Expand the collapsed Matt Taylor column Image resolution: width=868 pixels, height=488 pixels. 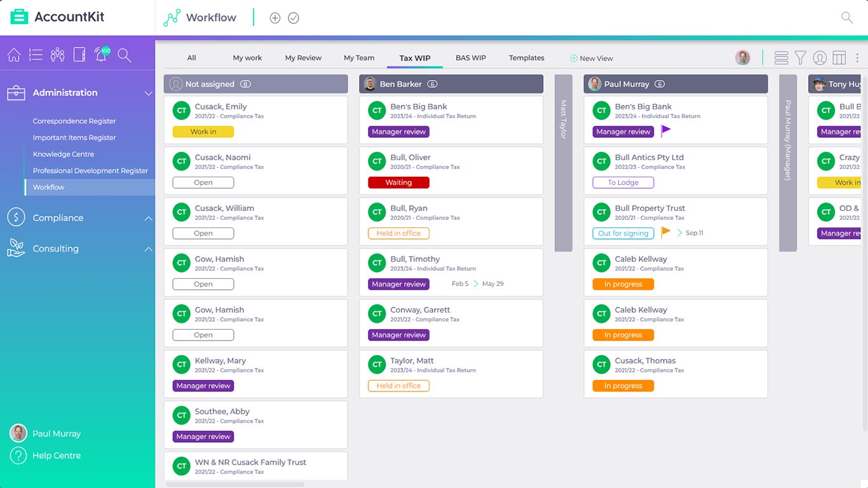coord(564,163)
